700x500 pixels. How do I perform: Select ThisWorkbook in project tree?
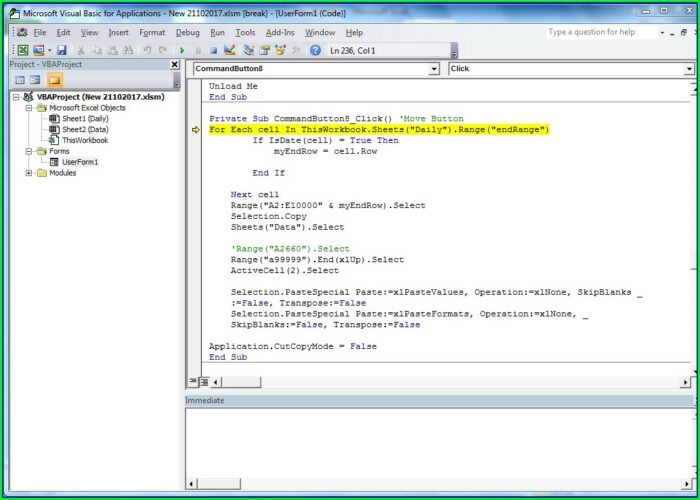85,140
